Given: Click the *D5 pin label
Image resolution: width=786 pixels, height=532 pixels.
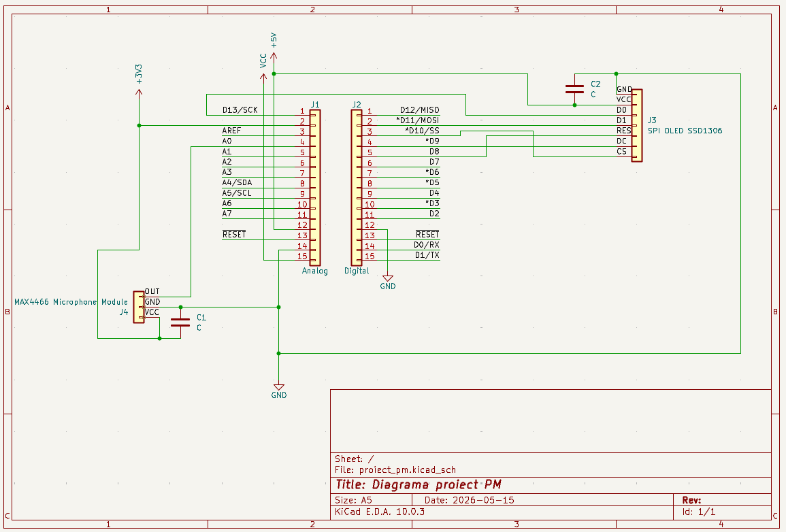Looking at the screenshot, I should (x=432, y=182).
